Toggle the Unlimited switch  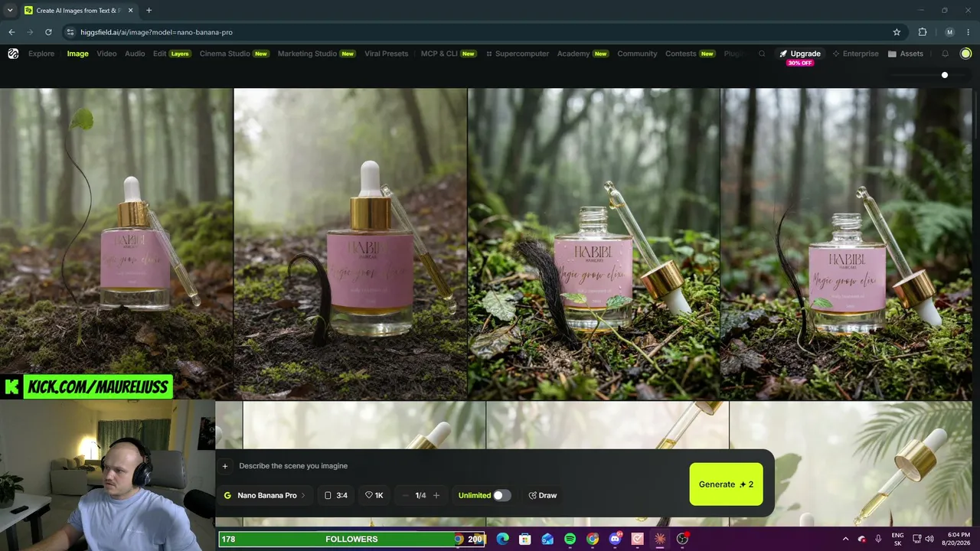pos(501,495)
